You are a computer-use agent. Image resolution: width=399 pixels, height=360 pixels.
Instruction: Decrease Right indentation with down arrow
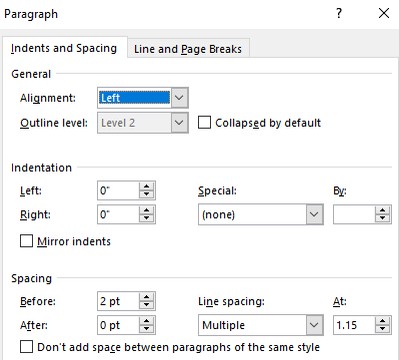coord(147,218)
